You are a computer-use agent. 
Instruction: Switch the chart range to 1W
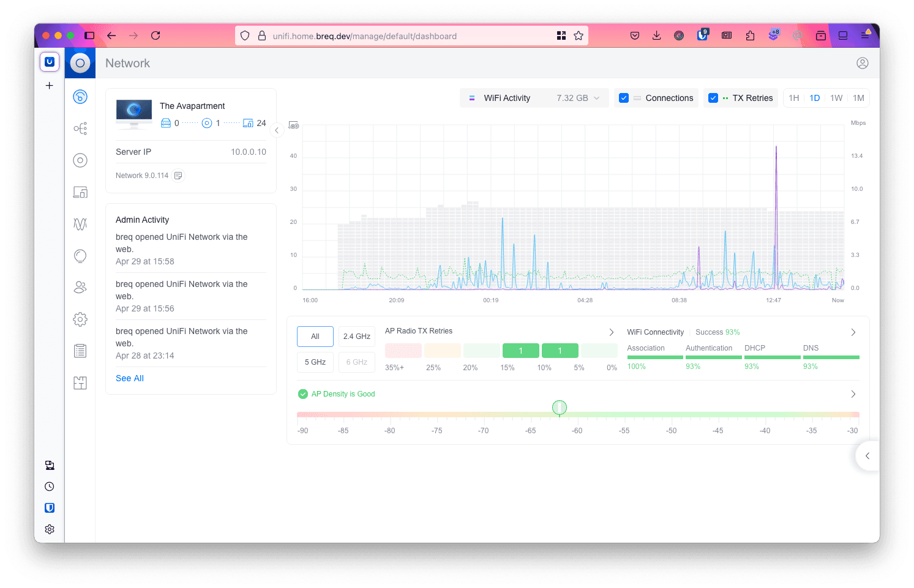(836, 98)
